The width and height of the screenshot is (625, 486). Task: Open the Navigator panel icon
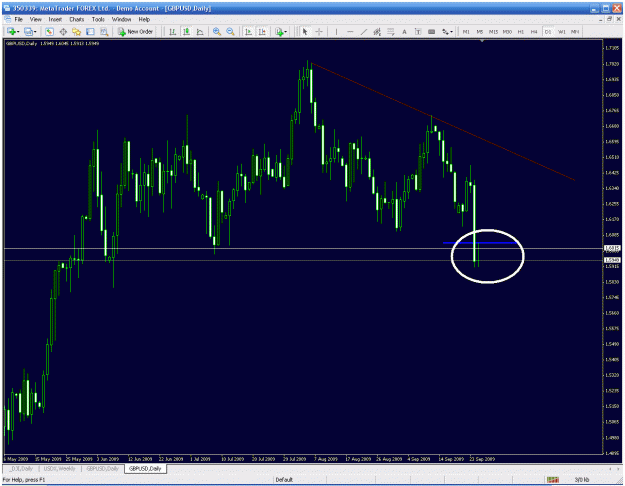[77, 31]
